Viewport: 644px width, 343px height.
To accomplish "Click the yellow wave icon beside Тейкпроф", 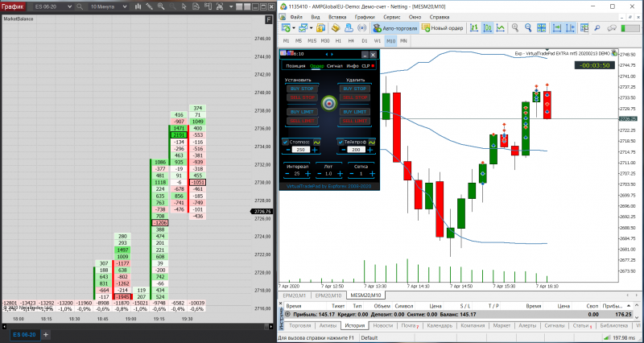I will pos(372,143).
